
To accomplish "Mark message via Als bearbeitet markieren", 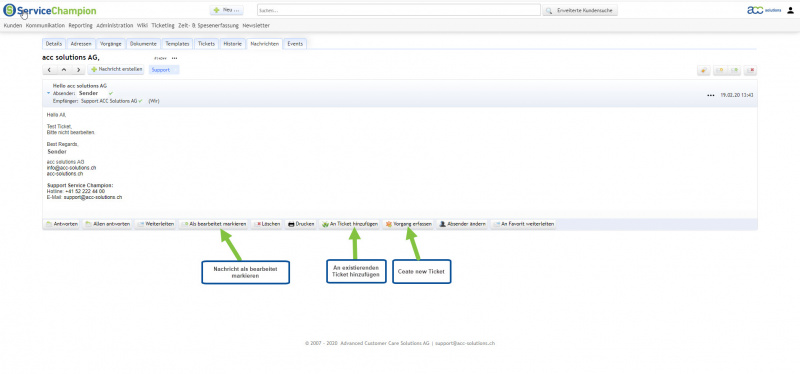I will click(x=213, y=224).
